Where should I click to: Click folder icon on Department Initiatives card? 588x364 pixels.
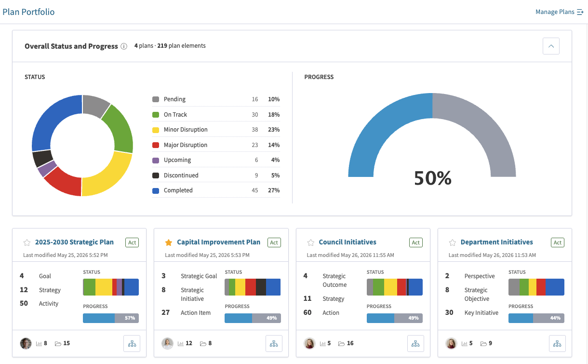coord(483,344)
